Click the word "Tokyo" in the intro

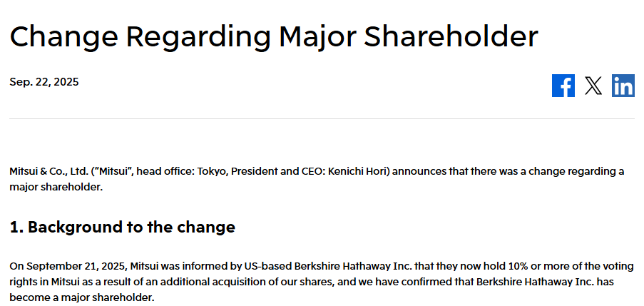[x=212, y=172]
